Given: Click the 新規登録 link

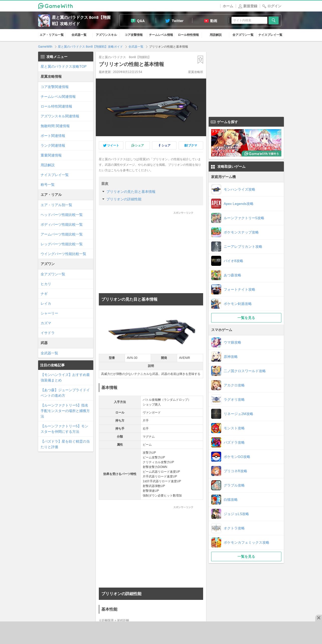Looking at the screenshot, I should [x=248, y=6].
